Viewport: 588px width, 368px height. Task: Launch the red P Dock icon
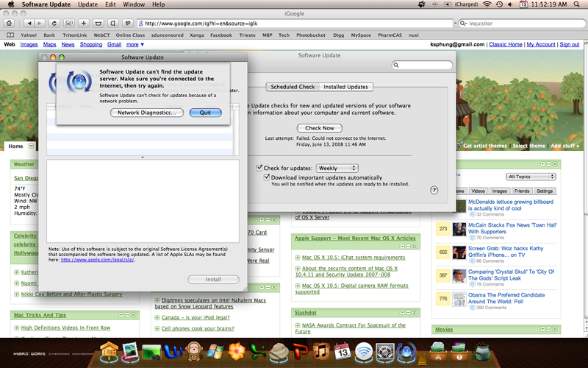[x=300, y=352]
